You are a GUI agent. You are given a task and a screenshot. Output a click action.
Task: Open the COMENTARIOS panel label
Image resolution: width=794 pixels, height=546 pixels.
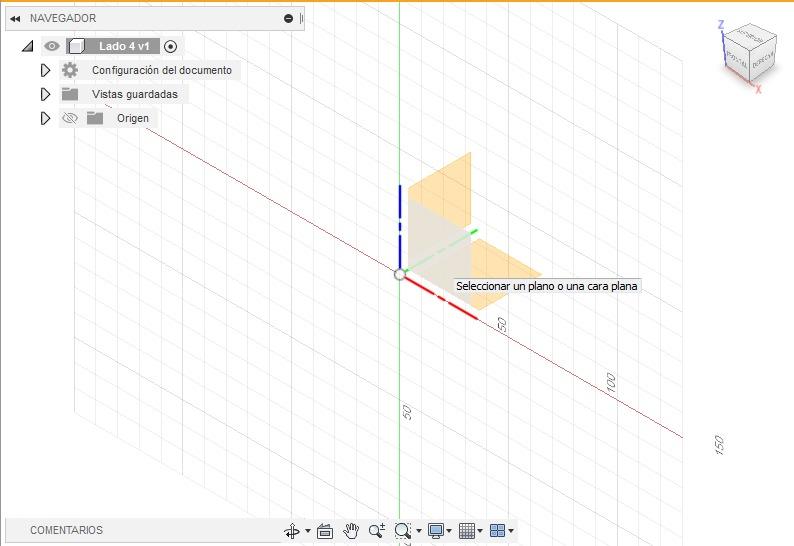[66, 530]
